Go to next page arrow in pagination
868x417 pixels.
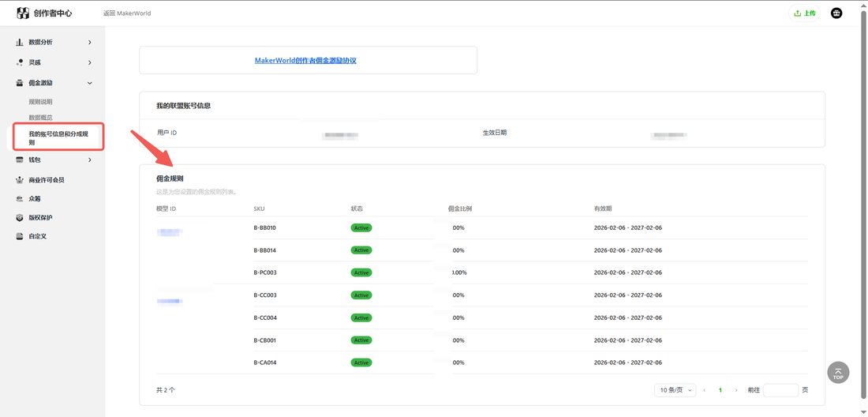pos(735,390)
